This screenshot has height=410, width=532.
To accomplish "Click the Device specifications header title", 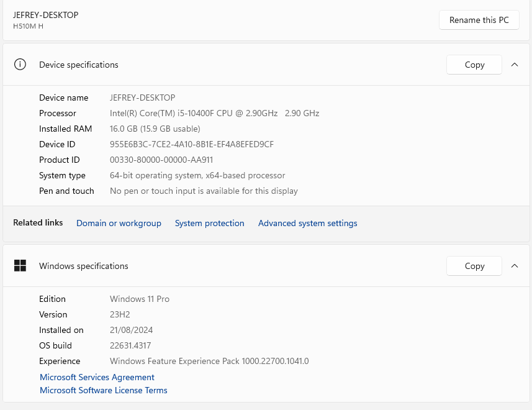I will click(x=78, y=65).
